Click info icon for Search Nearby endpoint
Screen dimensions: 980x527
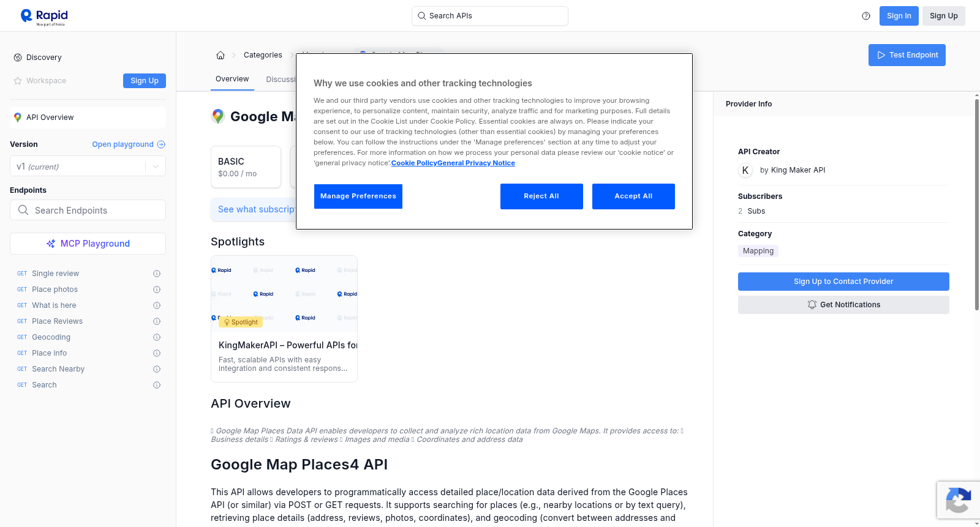click(x=157, y=369)
